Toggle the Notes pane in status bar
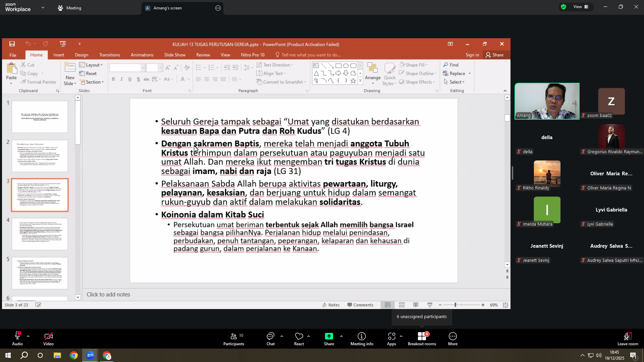The image size is (644, 362). 331,305
